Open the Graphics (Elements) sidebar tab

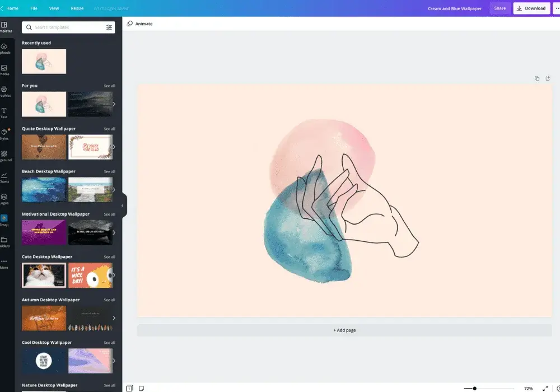pyautogui.click(x=5, y=92)
